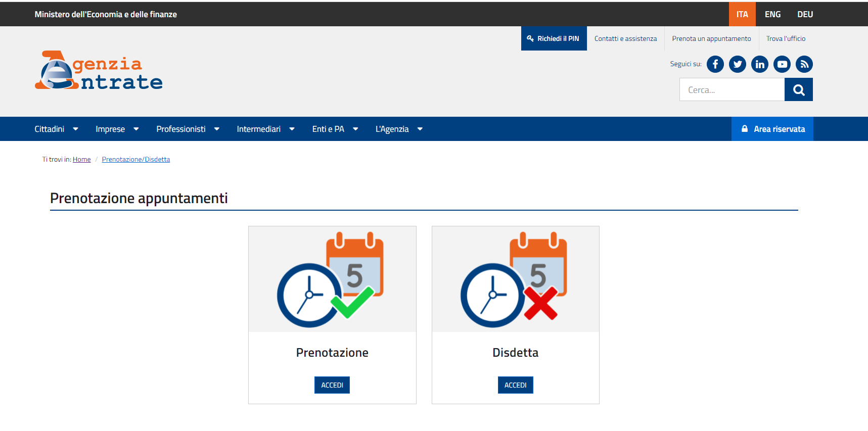Click the Disdetta calendar cross image
Viewport: 868px width, 431px height.
coord(515,279)
